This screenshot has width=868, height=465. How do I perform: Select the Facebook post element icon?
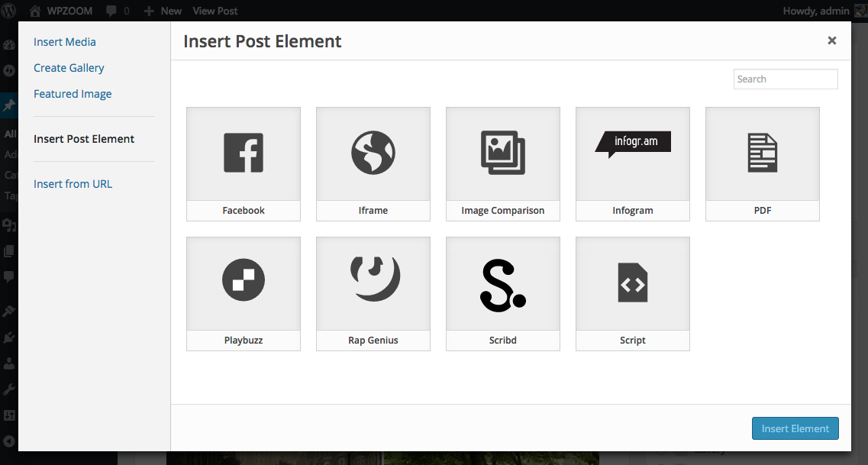tap(244, 153)
